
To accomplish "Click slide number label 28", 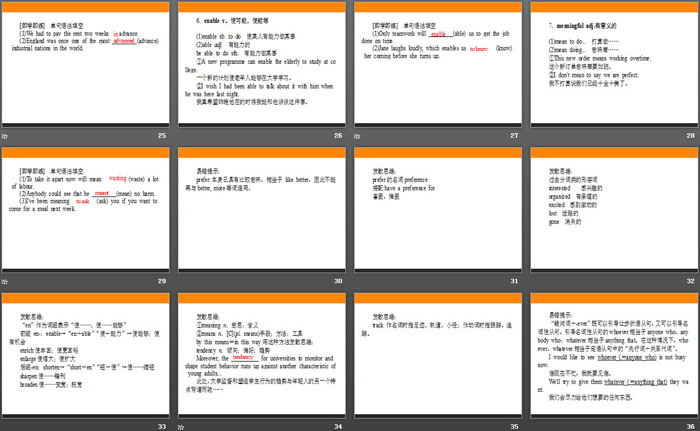I will point(691,135).
